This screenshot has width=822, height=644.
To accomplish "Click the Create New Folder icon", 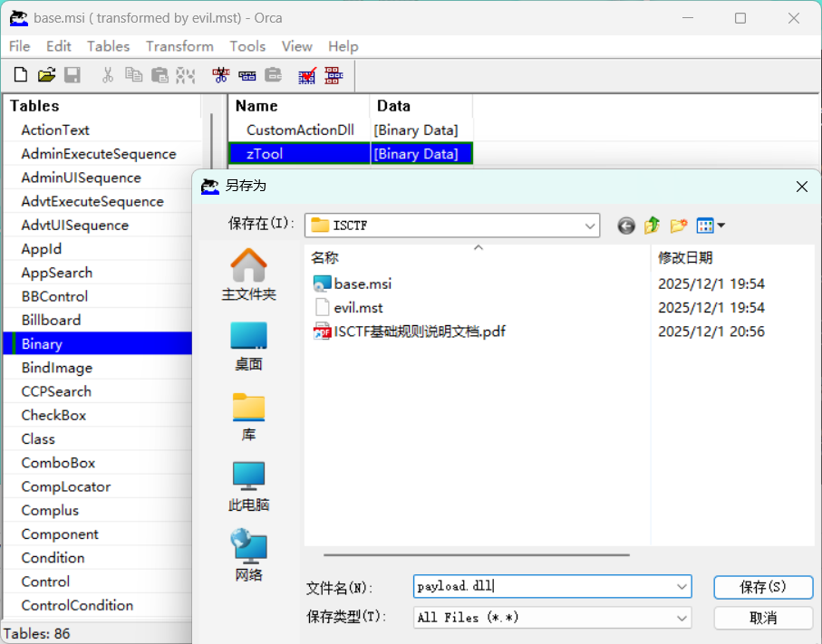I will click(678, 226).
